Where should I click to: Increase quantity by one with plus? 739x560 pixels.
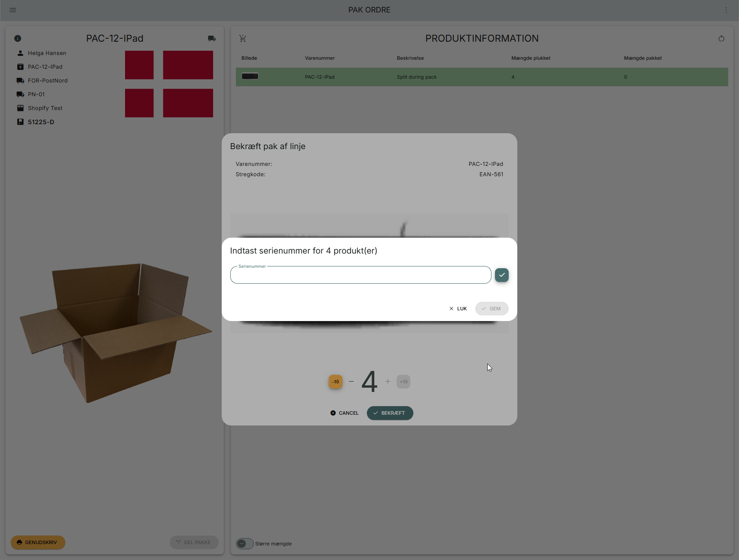pyautogui.click(x=388, y=382)
